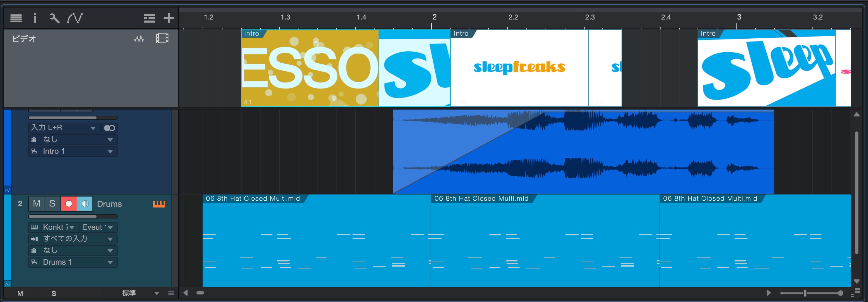Screen dimensions: 868x302
Task: Open the inspector via the i icon
Action: tap(35, 18)
